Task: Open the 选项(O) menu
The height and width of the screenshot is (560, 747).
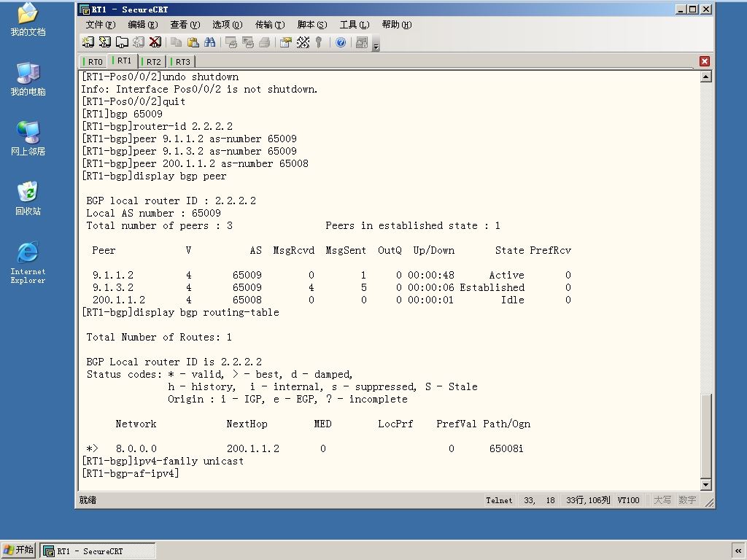Action: coord(228,25)
